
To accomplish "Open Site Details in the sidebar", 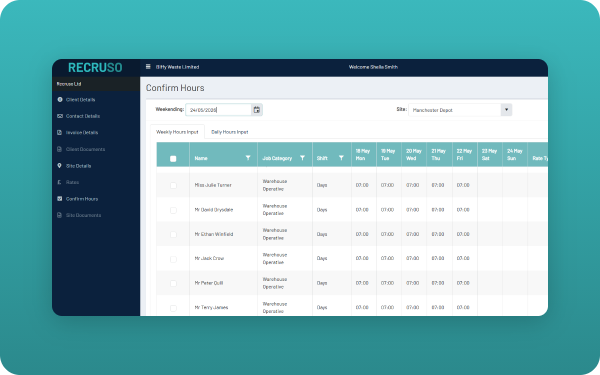I will point(78,166).
